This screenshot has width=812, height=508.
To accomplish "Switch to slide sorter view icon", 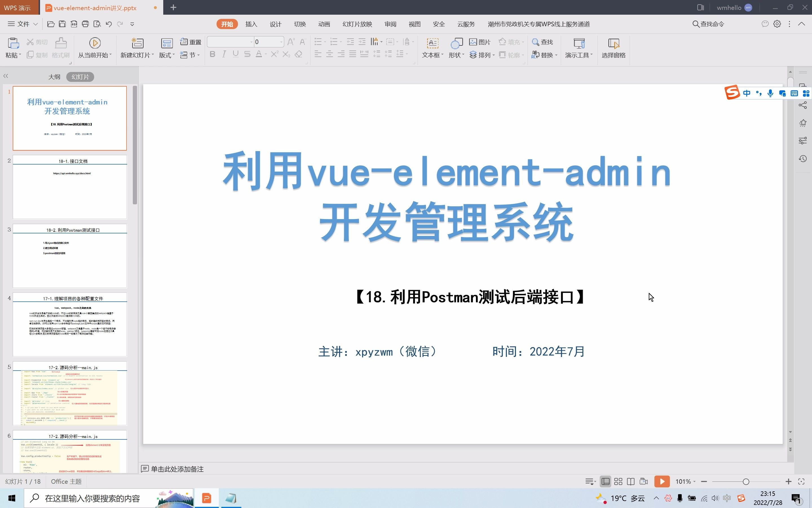I will point(618,481).
